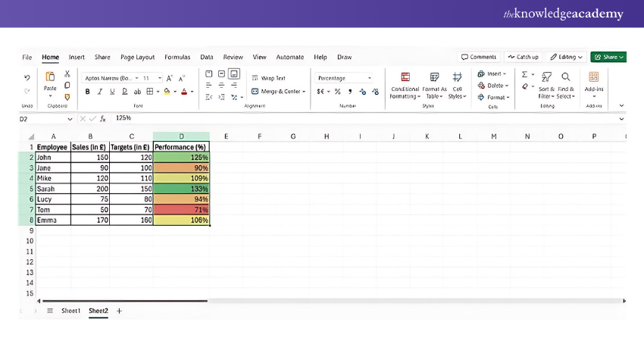Click the Undo arrow icon
644x341 pixels.
pyautogui.click(x=27, y=77)
